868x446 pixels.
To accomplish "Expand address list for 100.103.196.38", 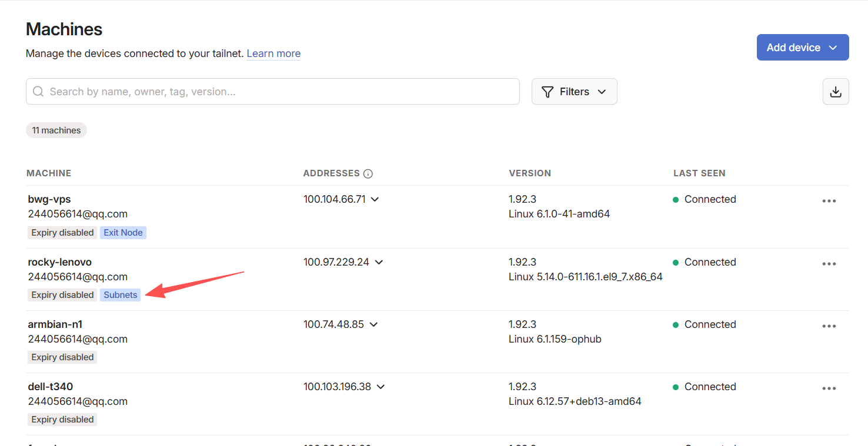I will click(380, 387).
